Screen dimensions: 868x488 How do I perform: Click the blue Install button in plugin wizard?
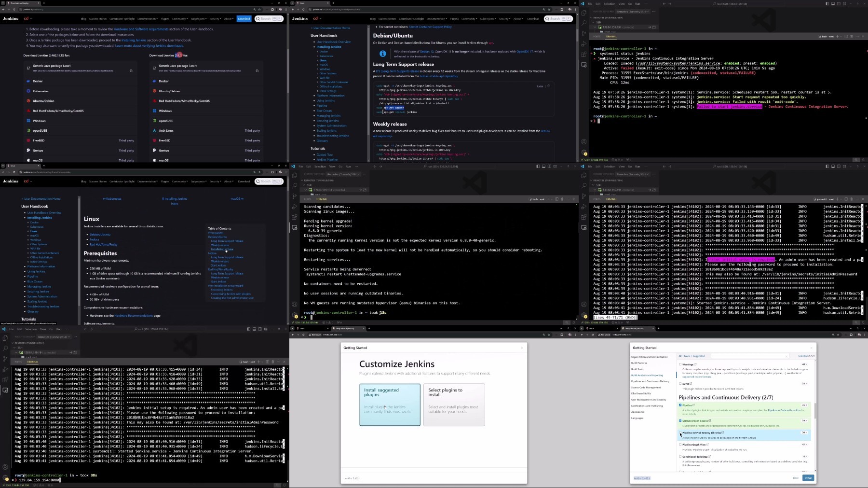(x=808, y=478)
